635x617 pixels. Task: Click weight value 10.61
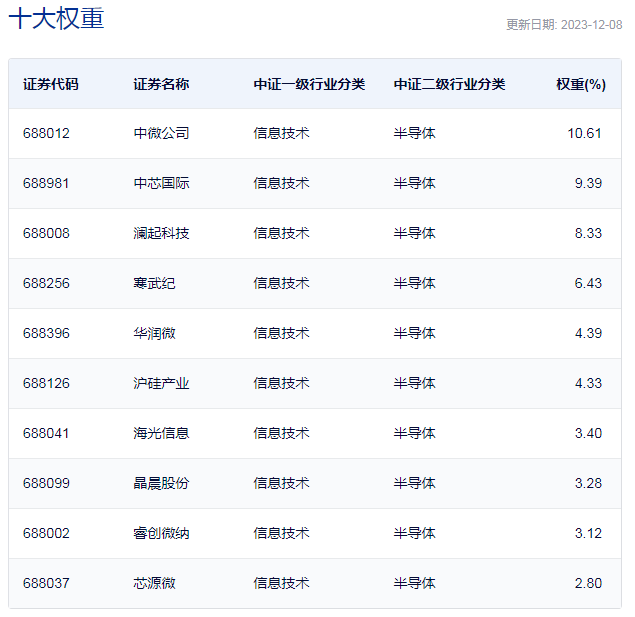pyautogui.click(x=584, y=133)
